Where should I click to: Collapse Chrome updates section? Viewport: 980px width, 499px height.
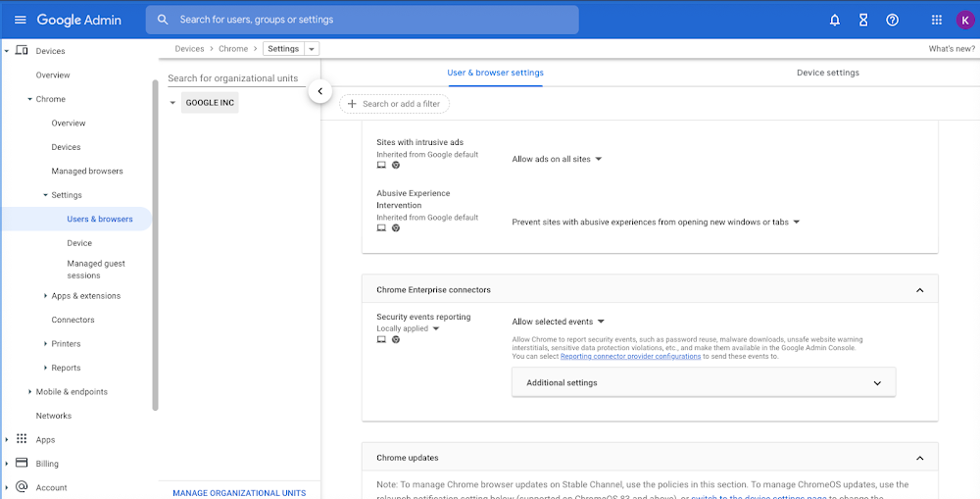click(919, 458)
